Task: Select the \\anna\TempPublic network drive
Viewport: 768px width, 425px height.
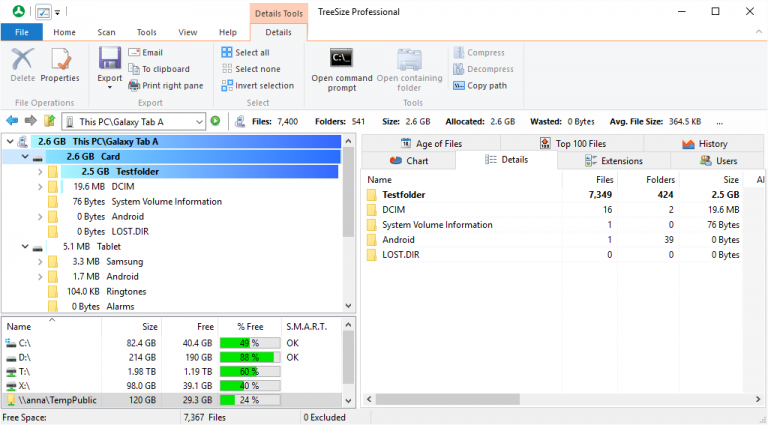Action: point(171,400)
